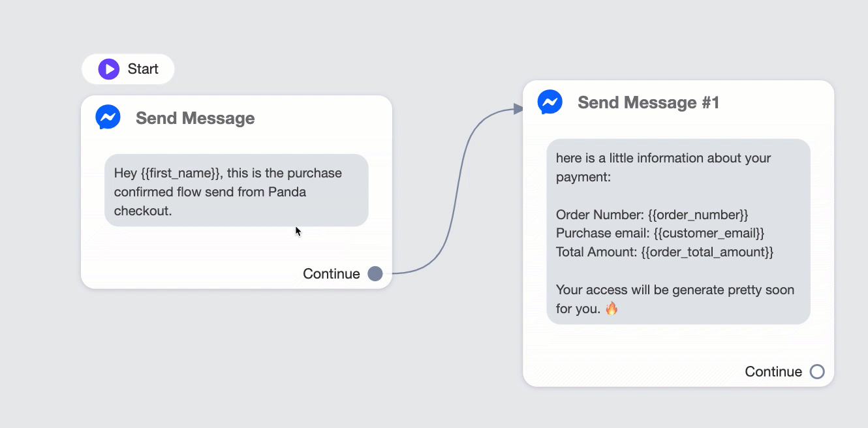The image size is (868, 428).
Task: Click the {{customer_email}} variable text
Action: pos(709,233)
